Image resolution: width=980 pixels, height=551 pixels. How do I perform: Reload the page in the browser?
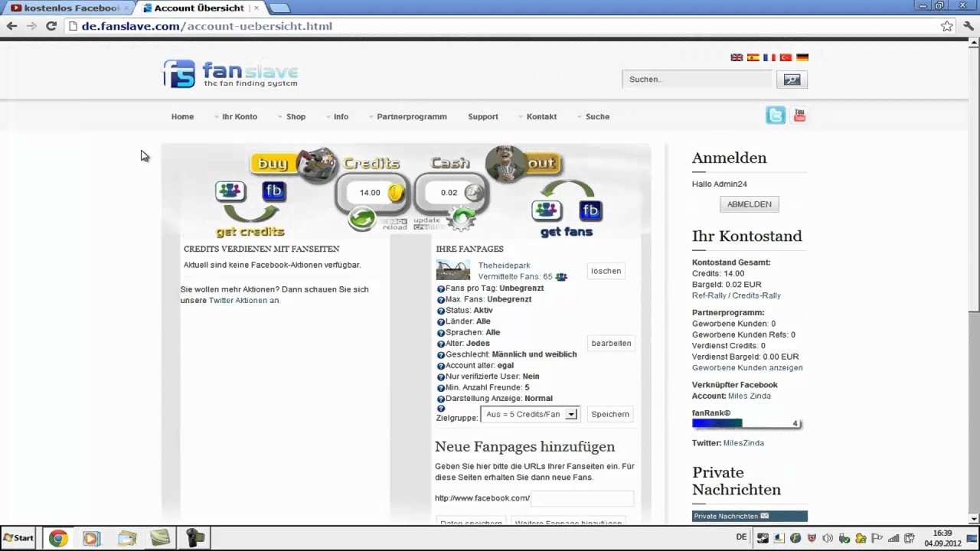51,26
